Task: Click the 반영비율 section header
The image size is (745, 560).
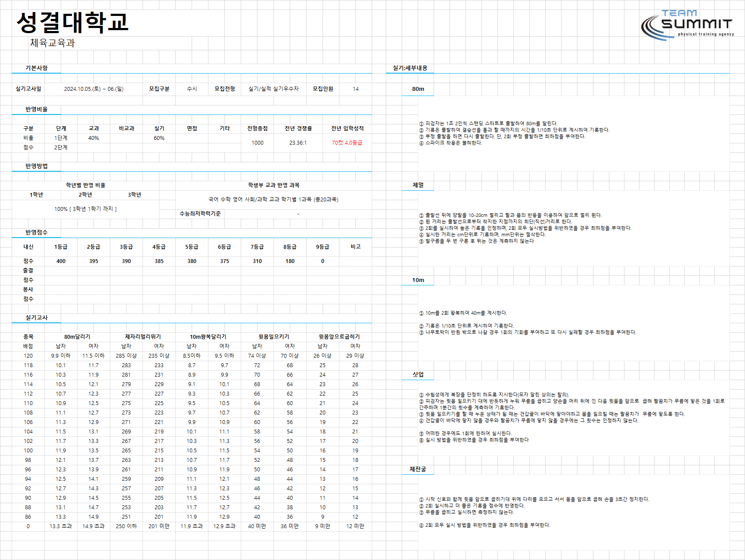Action: click(x=36, y=109)
